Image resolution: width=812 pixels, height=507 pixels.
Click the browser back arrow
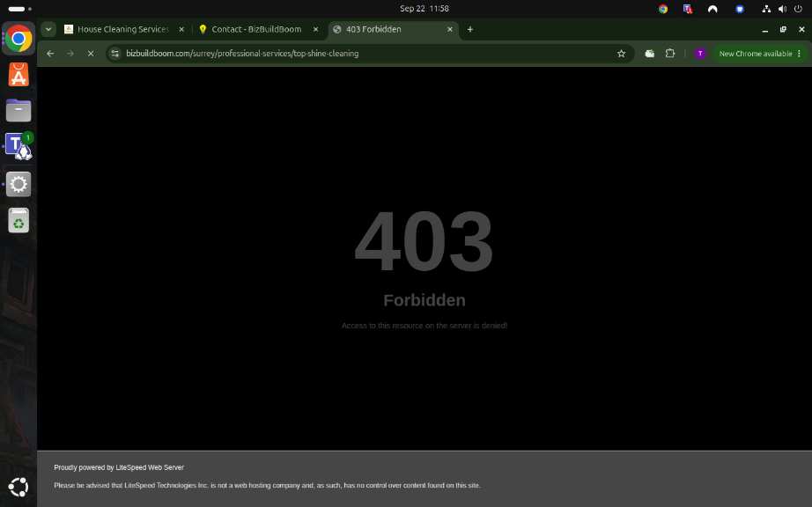pyautogui.click(x=50, y=54)
